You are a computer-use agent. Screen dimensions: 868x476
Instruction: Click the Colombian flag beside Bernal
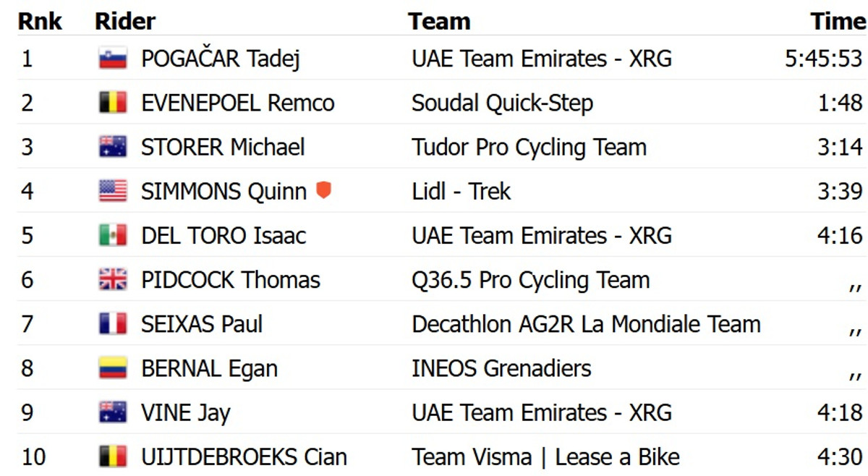point(113,369)
